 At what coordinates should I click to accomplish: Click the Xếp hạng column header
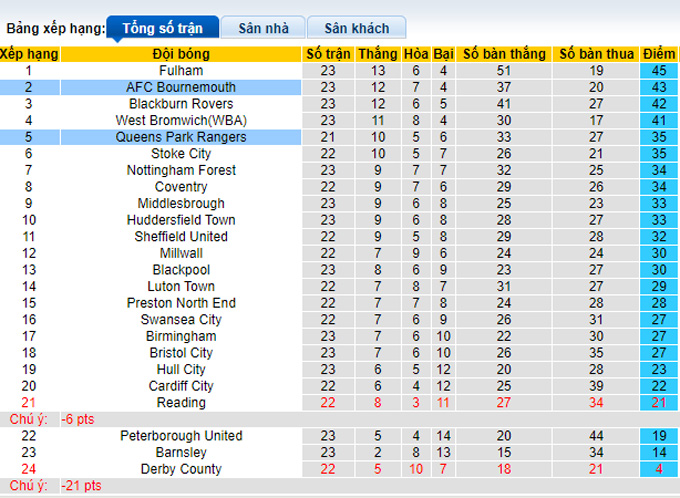(29, 54)
